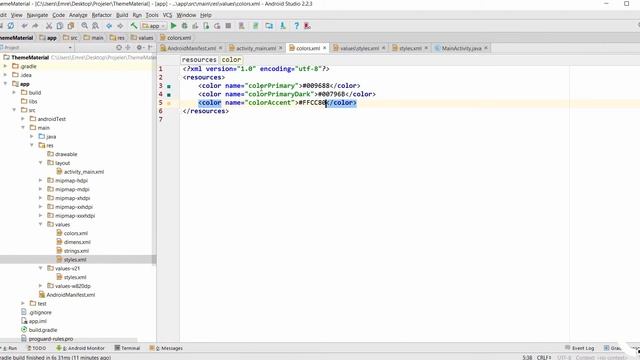Open the View menu
The width and height of the screenshot is (640, 360).
[x=16, y=15]
